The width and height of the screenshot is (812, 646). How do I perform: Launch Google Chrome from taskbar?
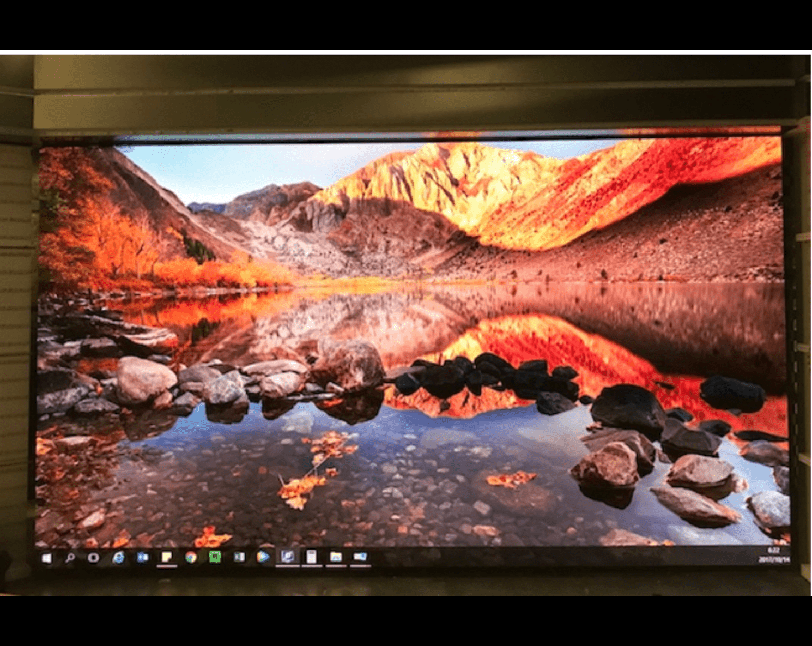pos(191,557)
